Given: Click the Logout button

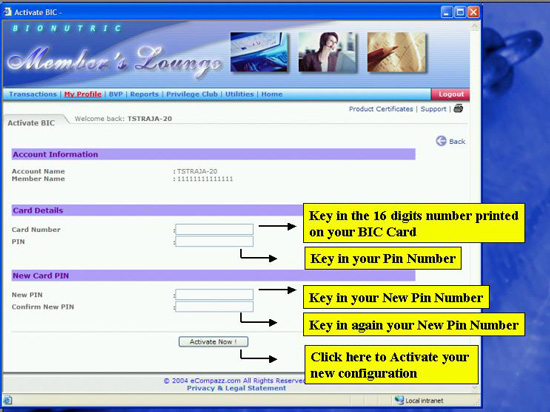Looking at the screenshot, I should pos(450,94).
